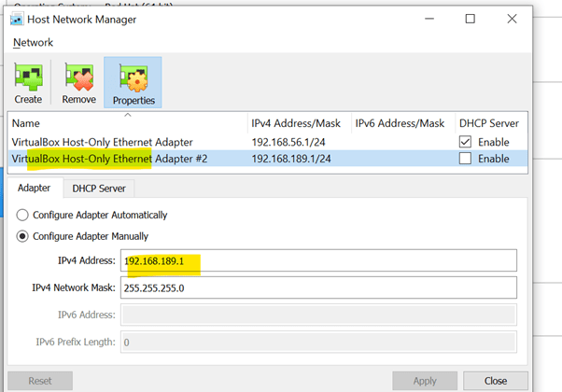Choose Configure Adapter Manually option
The width and height of the screenshot is (562, 392).
tap(24, 235)
